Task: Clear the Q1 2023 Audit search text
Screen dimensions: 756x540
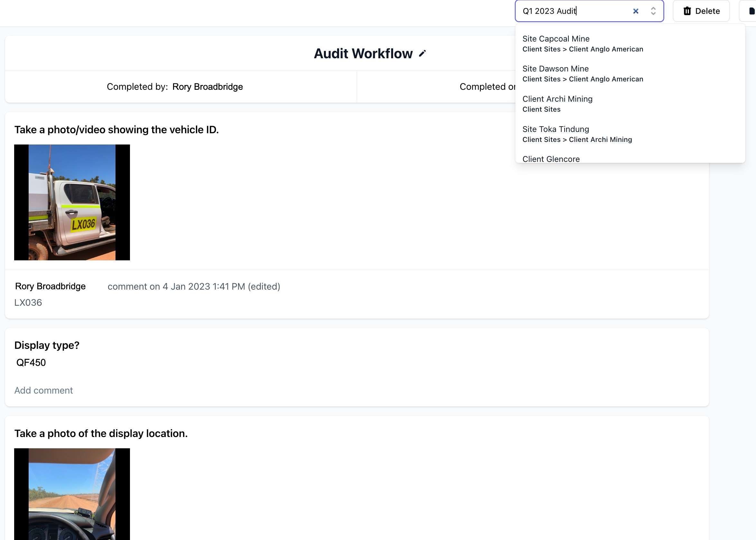Action: coord(635,11)
